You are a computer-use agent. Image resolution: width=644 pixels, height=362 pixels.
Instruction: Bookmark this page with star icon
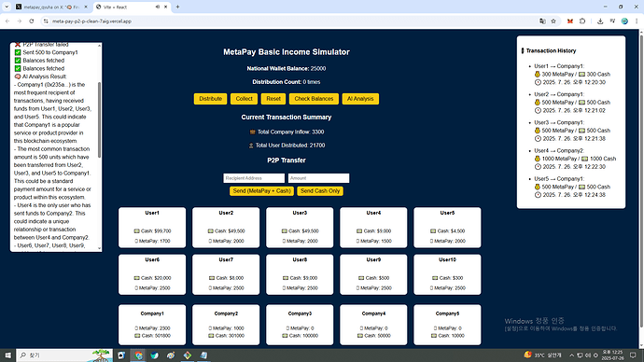553,21
